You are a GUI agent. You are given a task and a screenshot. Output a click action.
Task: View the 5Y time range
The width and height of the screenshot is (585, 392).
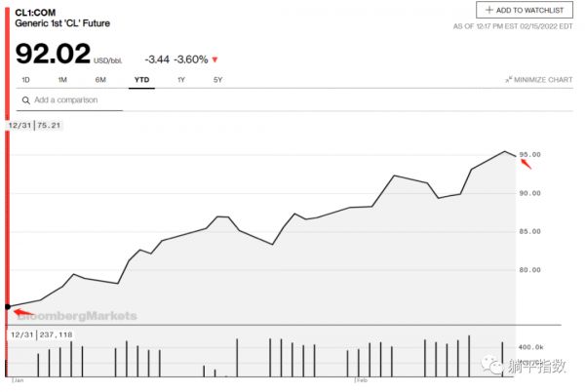[217, 79]
